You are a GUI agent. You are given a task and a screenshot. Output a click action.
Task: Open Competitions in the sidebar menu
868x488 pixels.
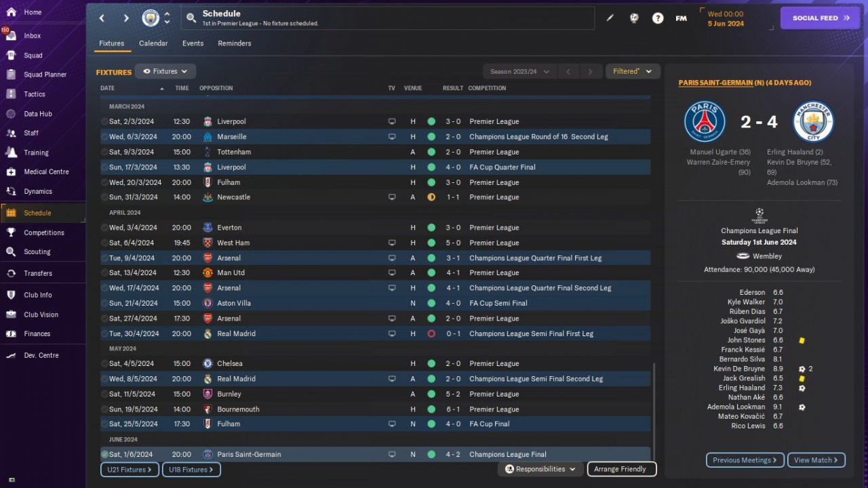43,232
